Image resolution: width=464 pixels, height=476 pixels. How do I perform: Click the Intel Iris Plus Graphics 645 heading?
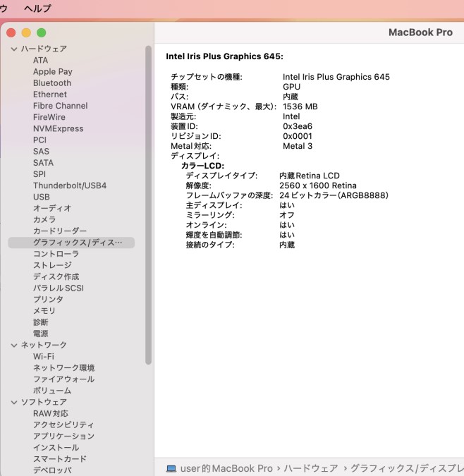224,56
